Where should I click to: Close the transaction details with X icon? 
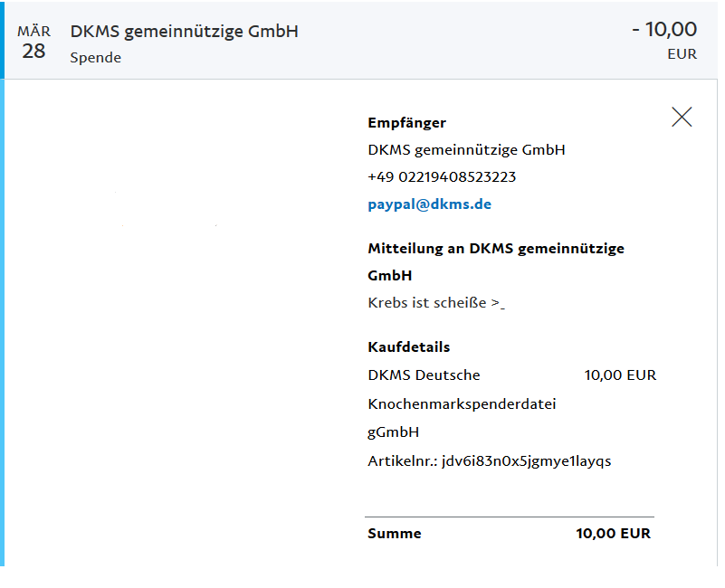click(x=682, y=117)
